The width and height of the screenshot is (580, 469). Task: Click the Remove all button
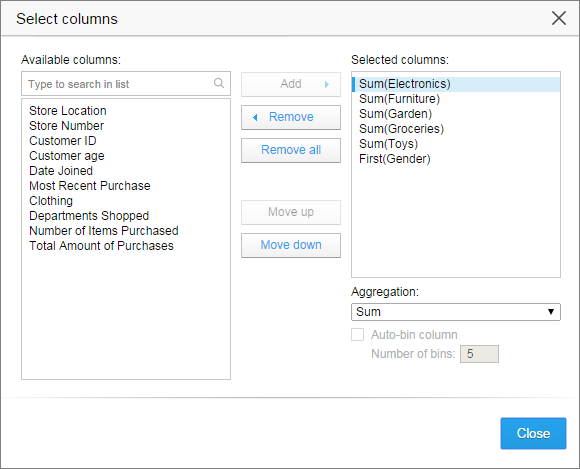pos(291,150)
